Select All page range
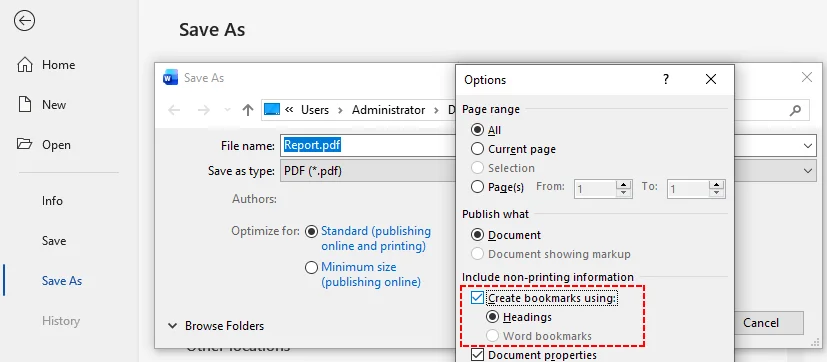The image size is (827, 362). 477,130
